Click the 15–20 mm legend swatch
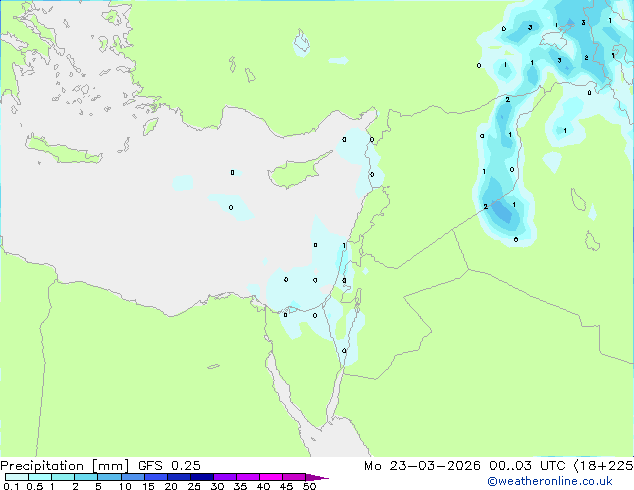634x490 pixels. pyautogui.click(x=156, y=477)
